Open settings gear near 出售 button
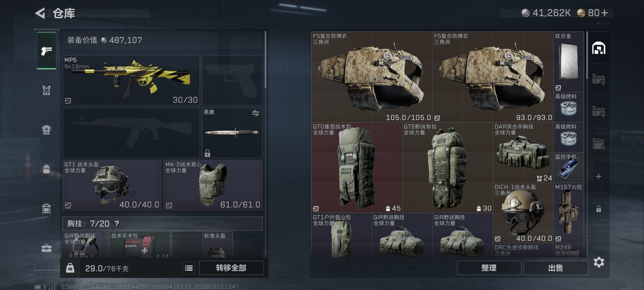644x290 pixels. [599, 262]
